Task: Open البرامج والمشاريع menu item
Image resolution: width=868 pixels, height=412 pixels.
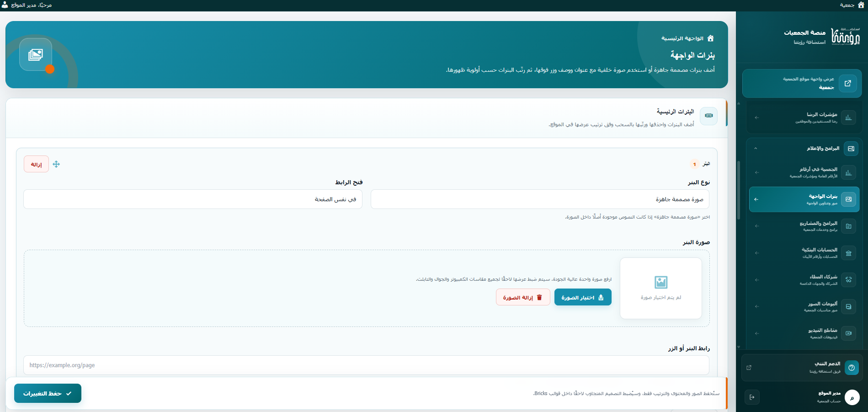Action: pos(804,226)
